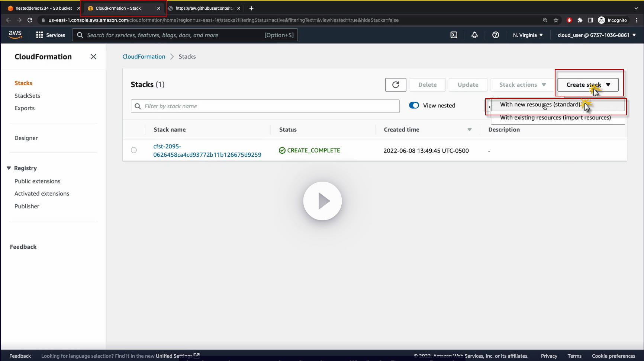Screen dimensions: 644x361
Task: Open the Create stack dropdown
Action: coord(588,85)
